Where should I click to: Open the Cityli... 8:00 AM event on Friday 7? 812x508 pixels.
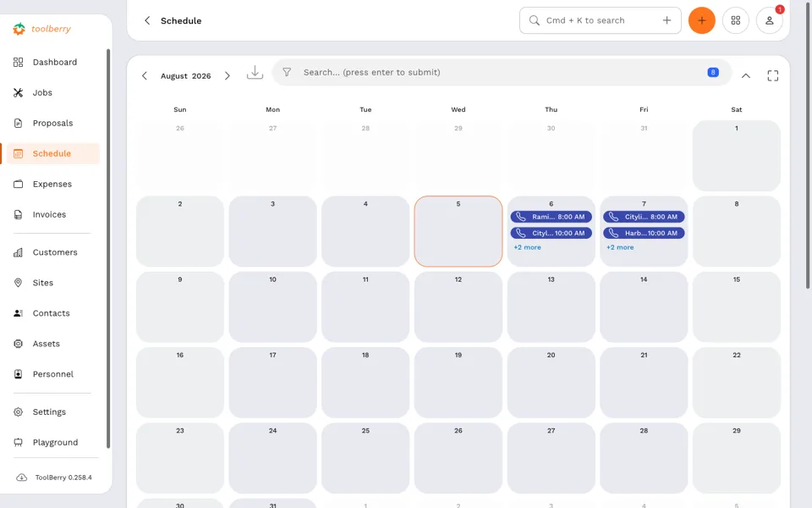pyautogui.click(x=644, y=218)
